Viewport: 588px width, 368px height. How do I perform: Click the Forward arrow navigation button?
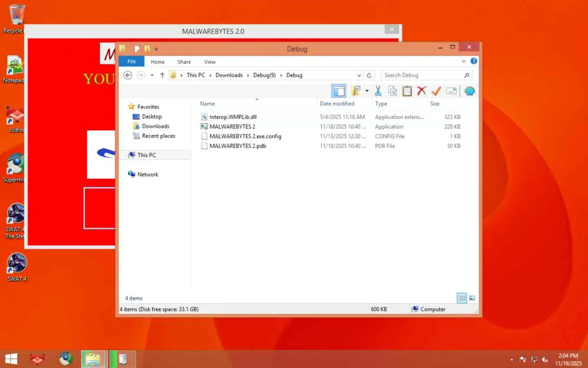coord(141,75)
